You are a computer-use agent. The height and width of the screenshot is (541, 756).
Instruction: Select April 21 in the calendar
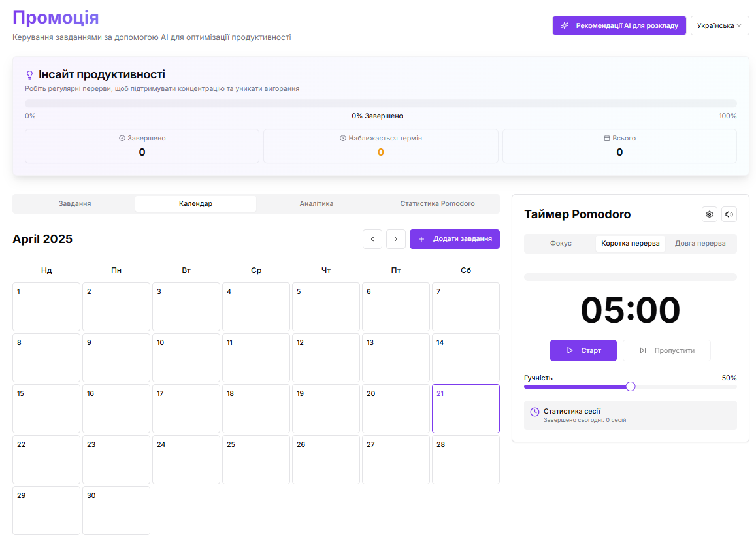tap(465, 408)
